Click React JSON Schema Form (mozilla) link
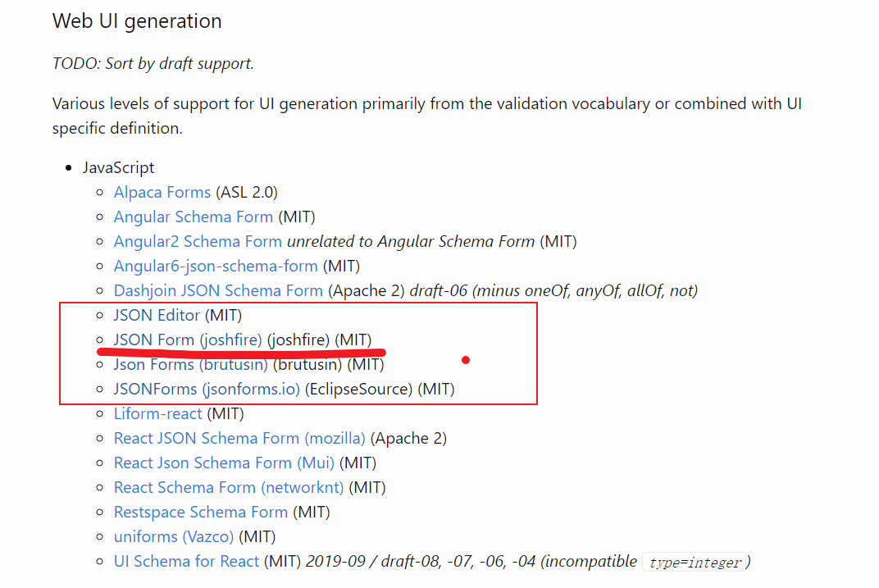879x588 pixels. (239, 439)
